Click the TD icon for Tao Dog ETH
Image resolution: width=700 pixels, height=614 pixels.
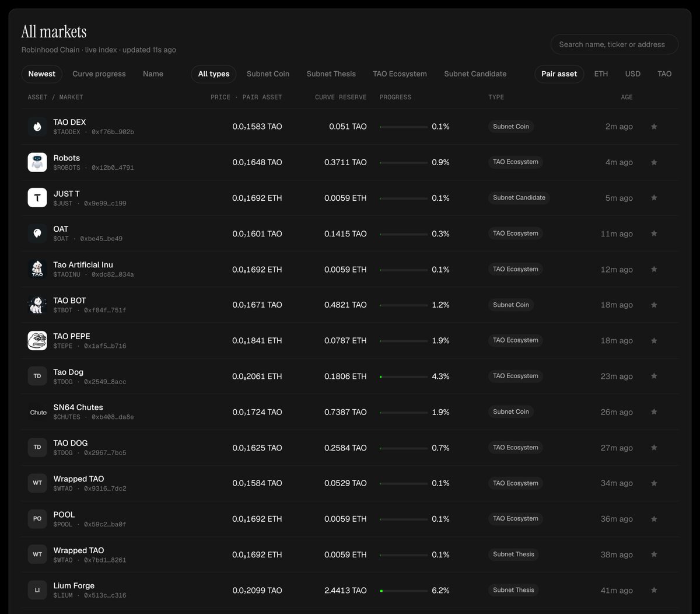tap(37, 376)
